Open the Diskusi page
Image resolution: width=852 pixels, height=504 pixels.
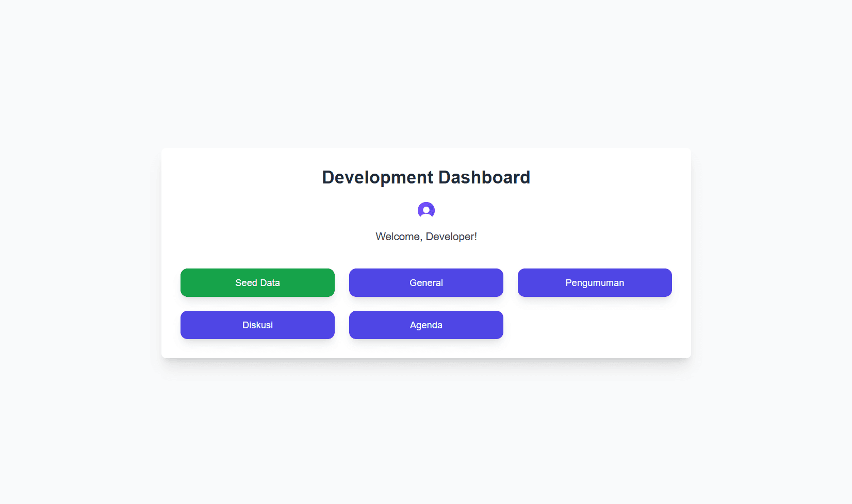pyautogui.click(x=257, y=325)
